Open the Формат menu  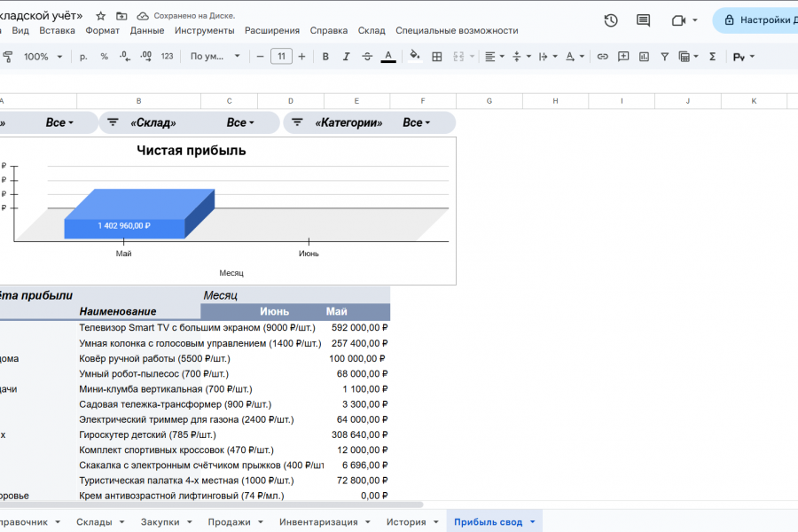click(x=102, y=30)
